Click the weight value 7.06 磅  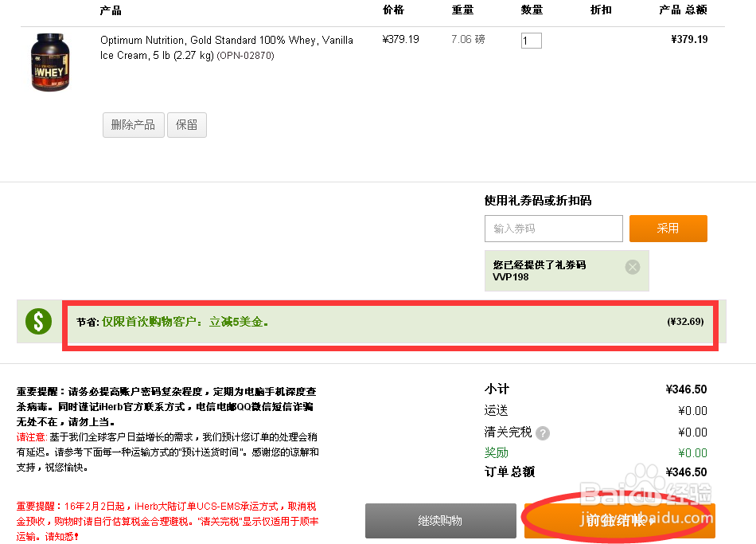pos(468,39)
